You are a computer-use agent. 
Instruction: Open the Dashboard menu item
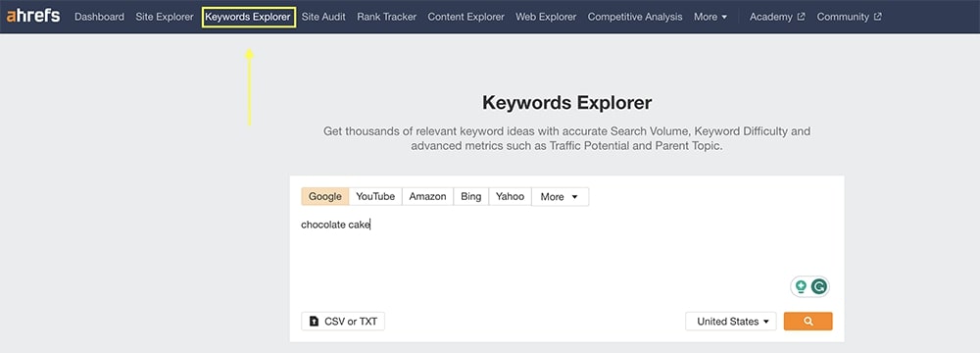click(x=99, y=17)
